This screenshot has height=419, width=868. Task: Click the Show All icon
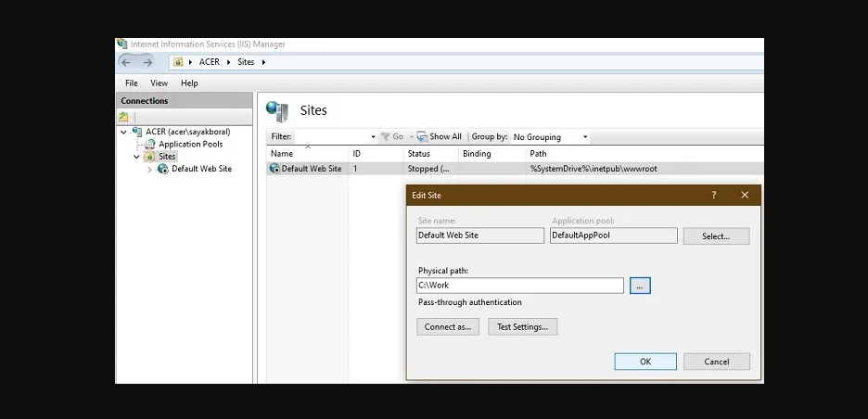422,136
